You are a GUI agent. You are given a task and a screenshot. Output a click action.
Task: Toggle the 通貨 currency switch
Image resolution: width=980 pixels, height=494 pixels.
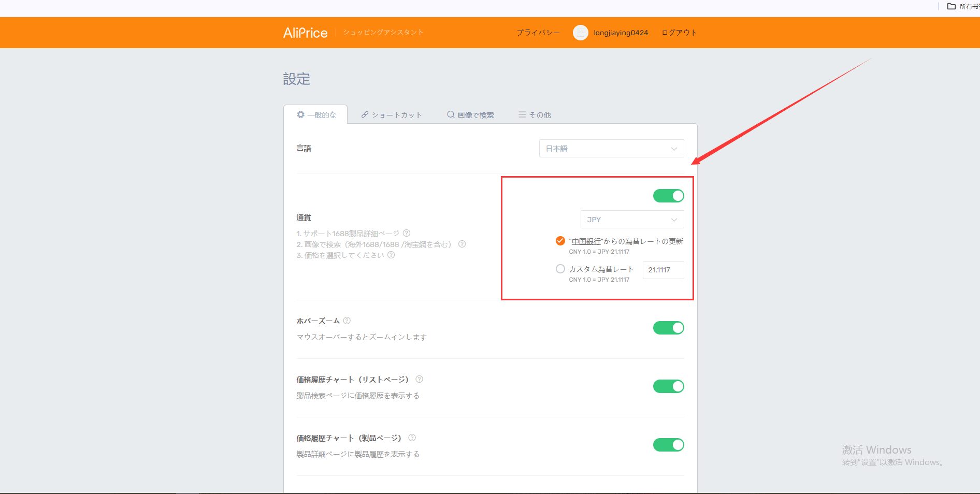668,196
